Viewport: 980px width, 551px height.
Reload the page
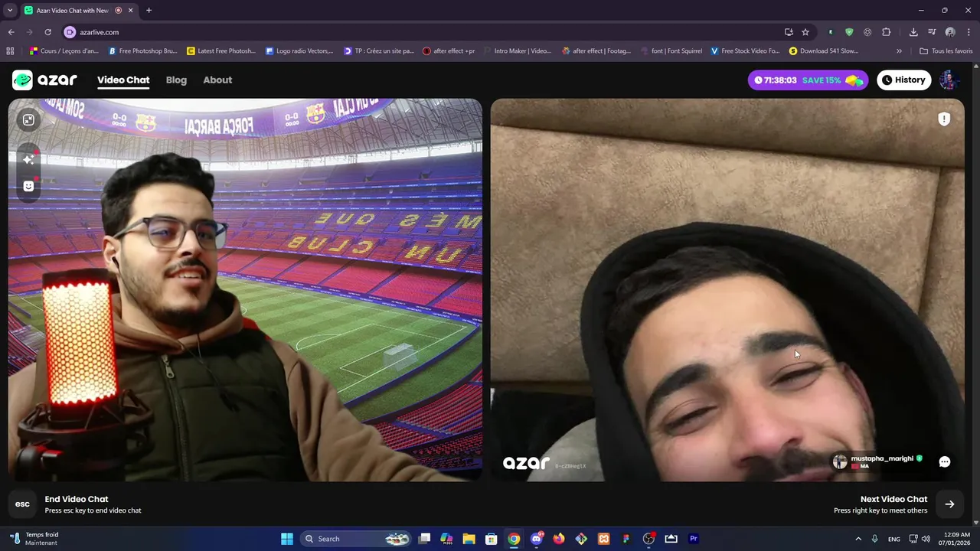pyautogui.click(x=47, y=32)
